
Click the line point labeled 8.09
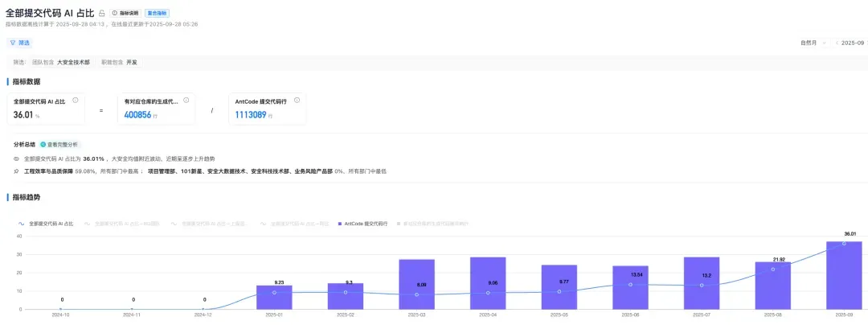(417, 294)
